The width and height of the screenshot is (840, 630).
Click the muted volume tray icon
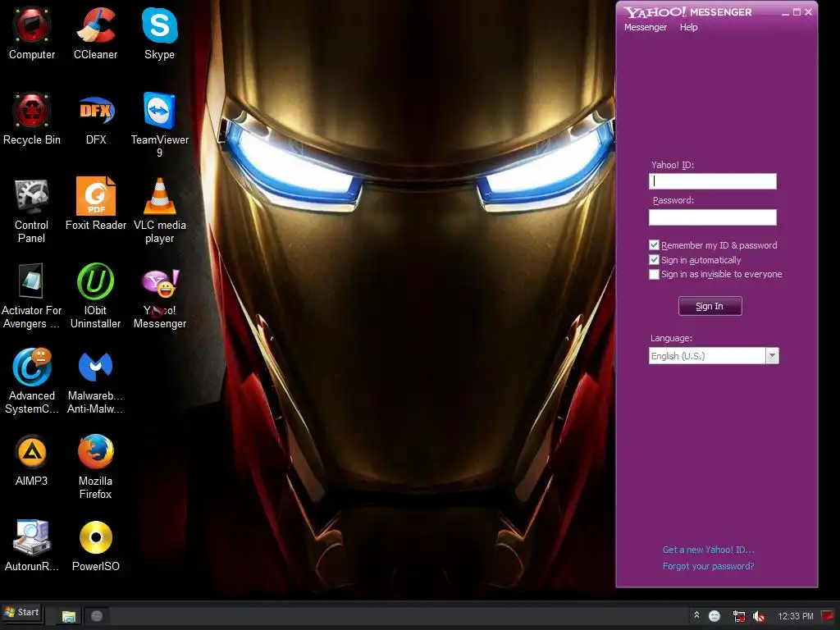(758, 616)
